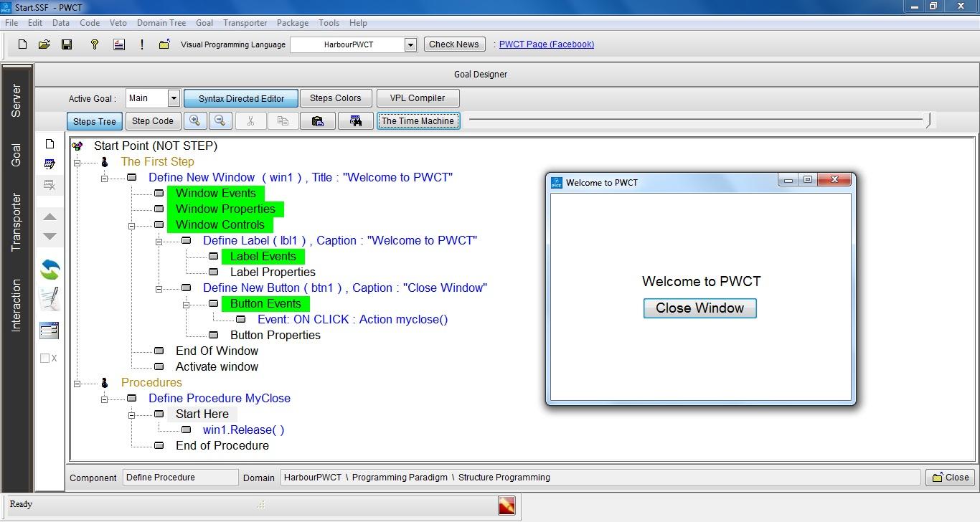Click the Check News button

pos(453,44)
